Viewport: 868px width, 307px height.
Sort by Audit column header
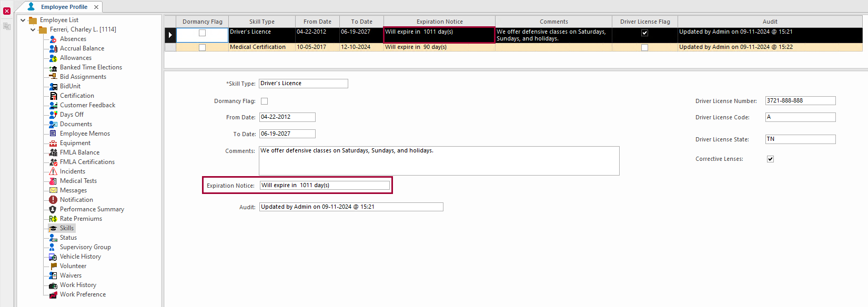[770, 22]
